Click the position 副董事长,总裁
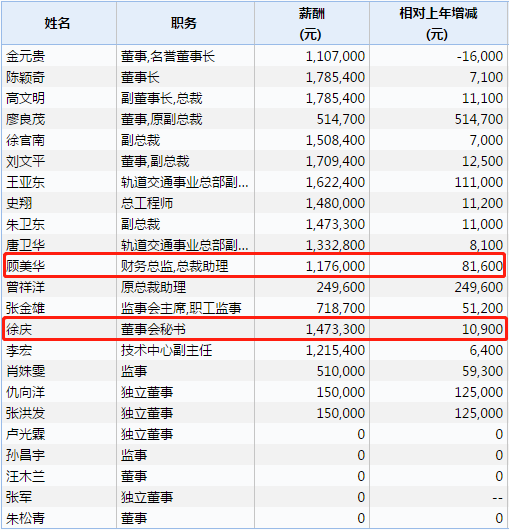509x530 pixels. (162, 98)
